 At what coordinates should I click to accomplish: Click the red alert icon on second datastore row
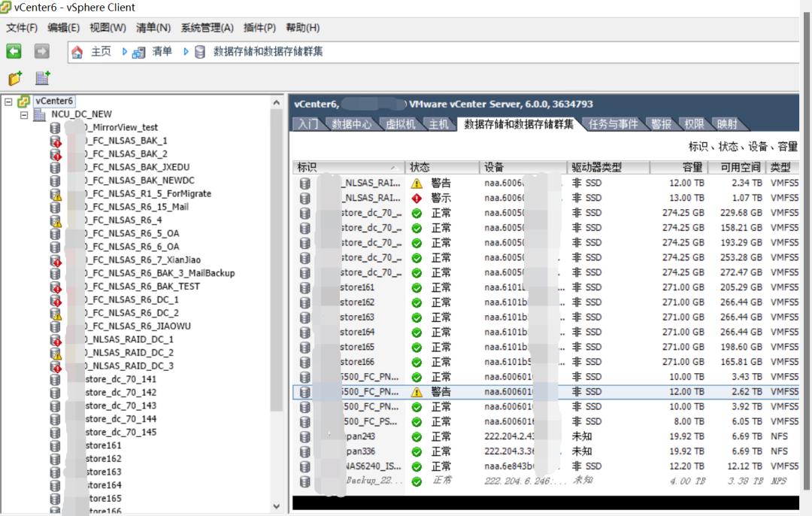(x=417, y=196)
